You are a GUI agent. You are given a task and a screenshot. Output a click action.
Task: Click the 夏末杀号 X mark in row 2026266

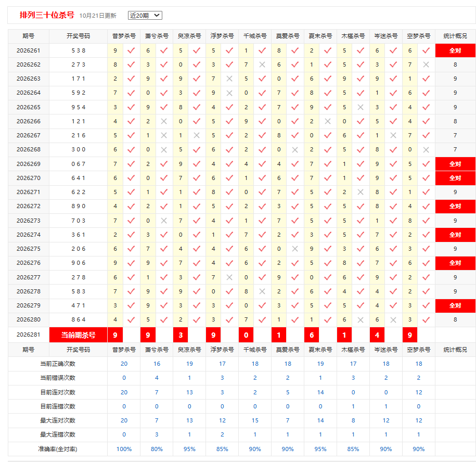(328, 121)
